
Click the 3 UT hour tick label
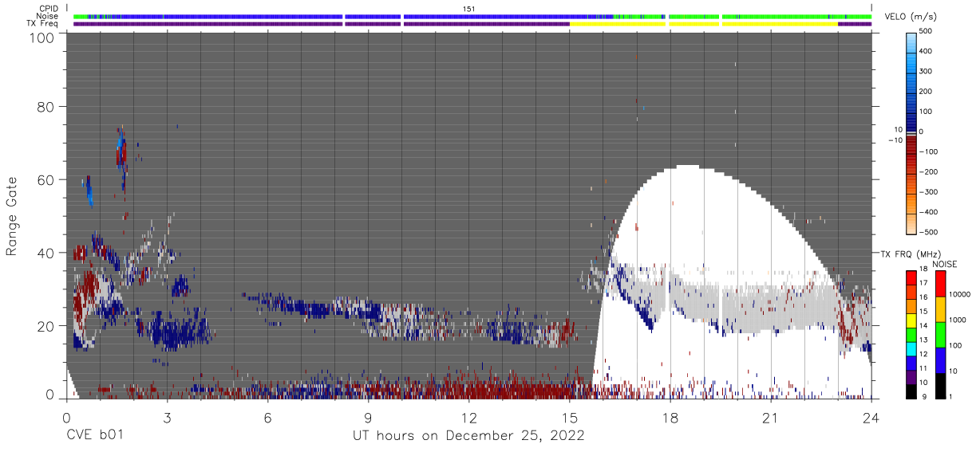167,417
